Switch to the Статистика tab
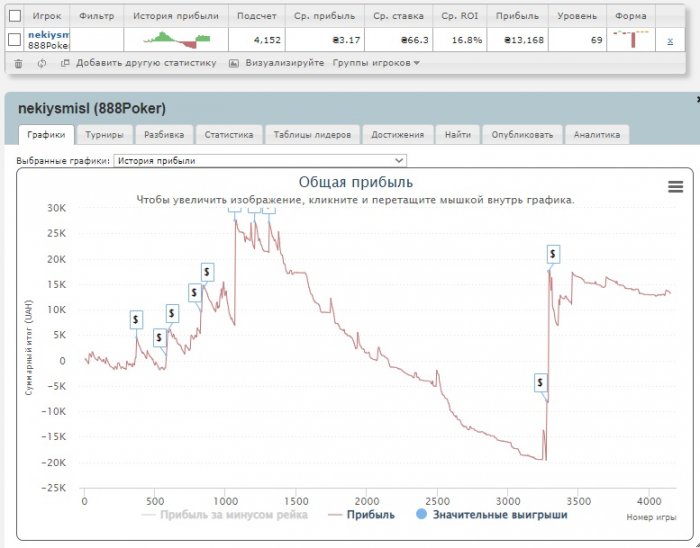 229,135
